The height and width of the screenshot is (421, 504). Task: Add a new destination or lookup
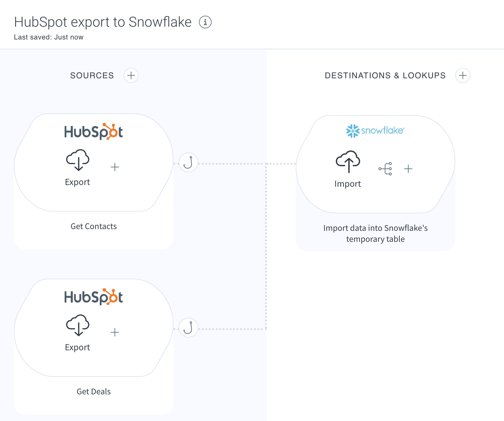click(x=463, y=76)
